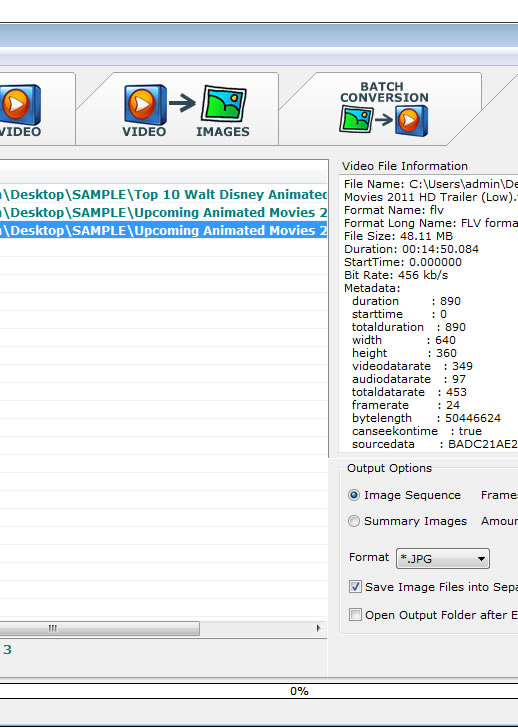Click the Bit Rate: 456 kb/s line
Screen dimensions: 518x728
(x=396, y=275)
